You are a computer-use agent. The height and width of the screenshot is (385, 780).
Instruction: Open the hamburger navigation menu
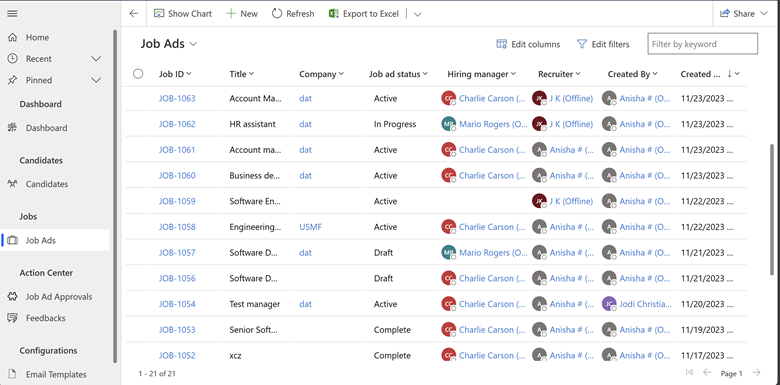(x=12, y=13)
